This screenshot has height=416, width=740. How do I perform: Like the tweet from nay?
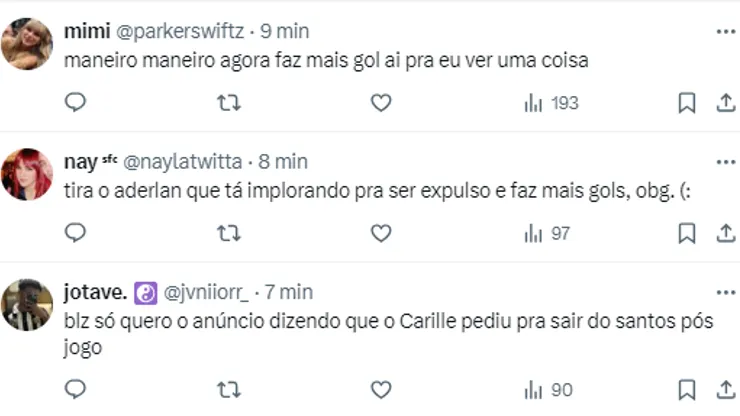point(381,233)
